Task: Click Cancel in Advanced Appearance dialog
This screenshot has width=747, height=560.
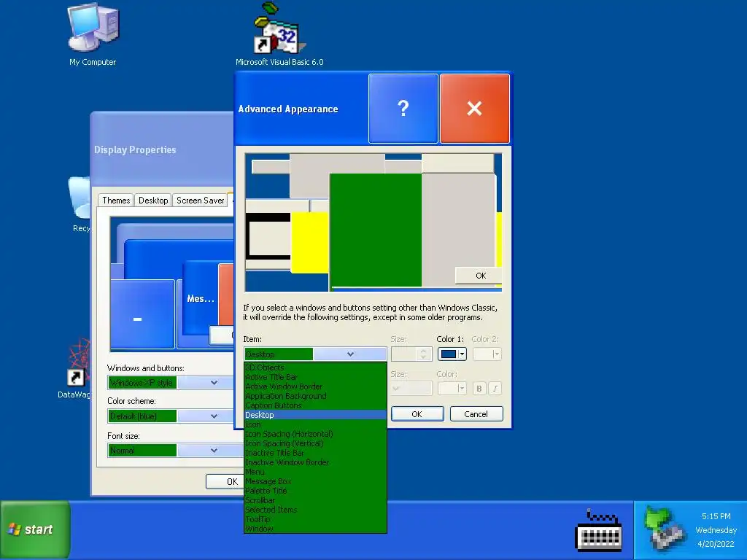Action: pos(476,414)
